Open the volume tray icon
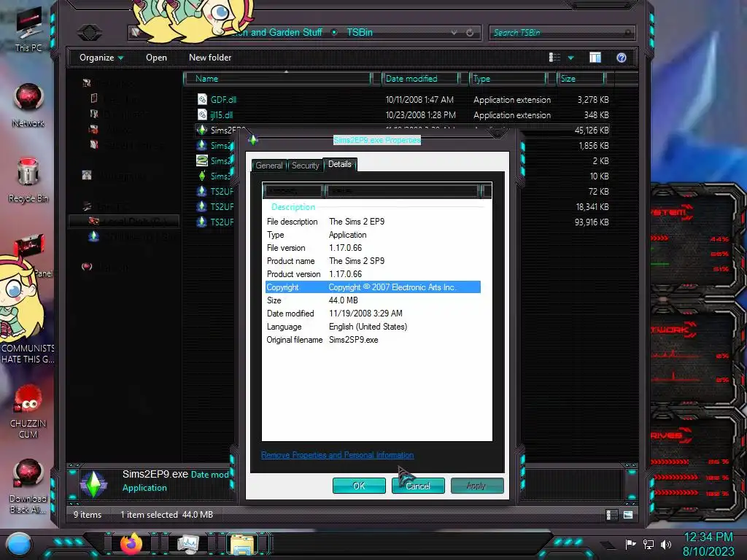This screenshot has height=560, width=747. 666,544
